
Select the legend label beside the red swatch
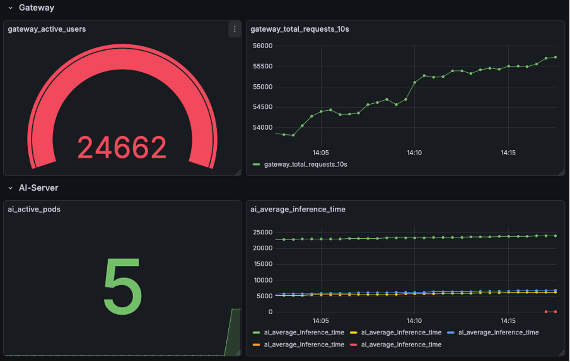pos(401,345)
